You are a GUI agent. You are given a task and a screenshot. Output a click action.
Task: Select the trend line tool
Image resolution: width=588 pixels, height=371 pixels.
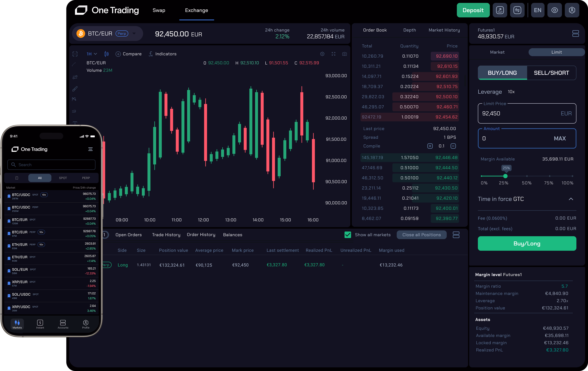point(75,64)
